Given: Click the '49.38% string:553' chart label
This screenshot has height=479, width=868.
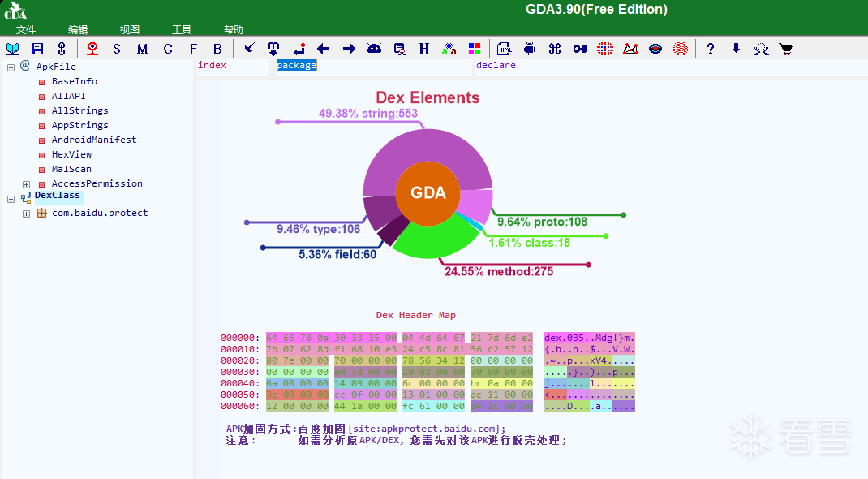Looking at the screenshot, I should [368, 114].
